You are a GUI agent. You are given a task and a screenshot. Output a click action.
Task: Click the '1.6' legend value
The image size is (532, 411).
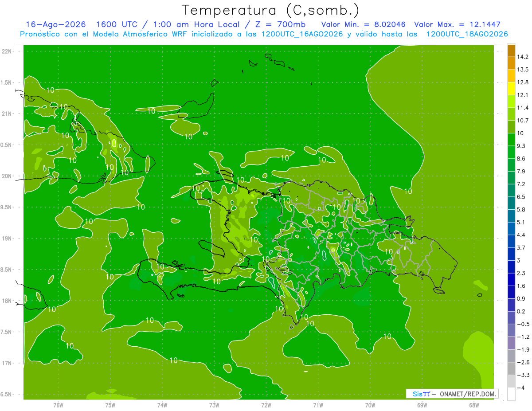coord(521,286)
